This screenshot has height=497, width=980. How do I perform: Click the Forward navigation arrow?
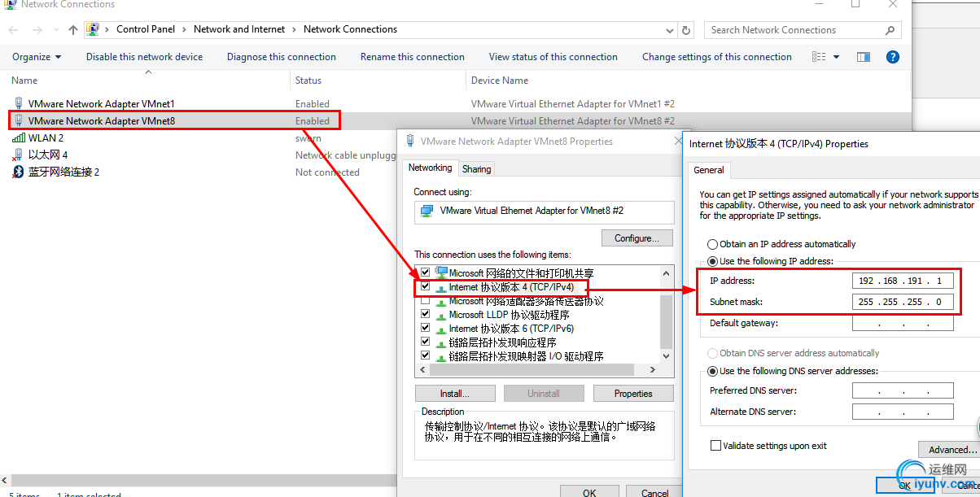[x=37, y=30]
